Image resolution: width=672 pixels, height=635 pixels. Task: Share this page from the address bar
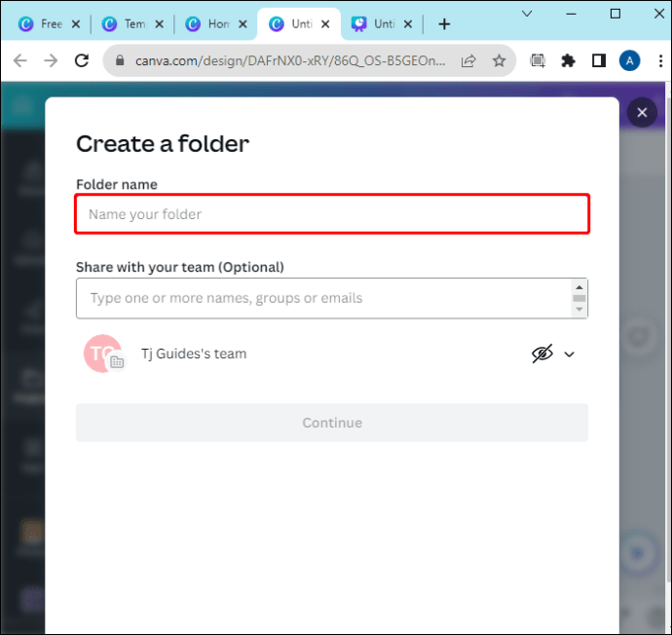pos(468,60)
